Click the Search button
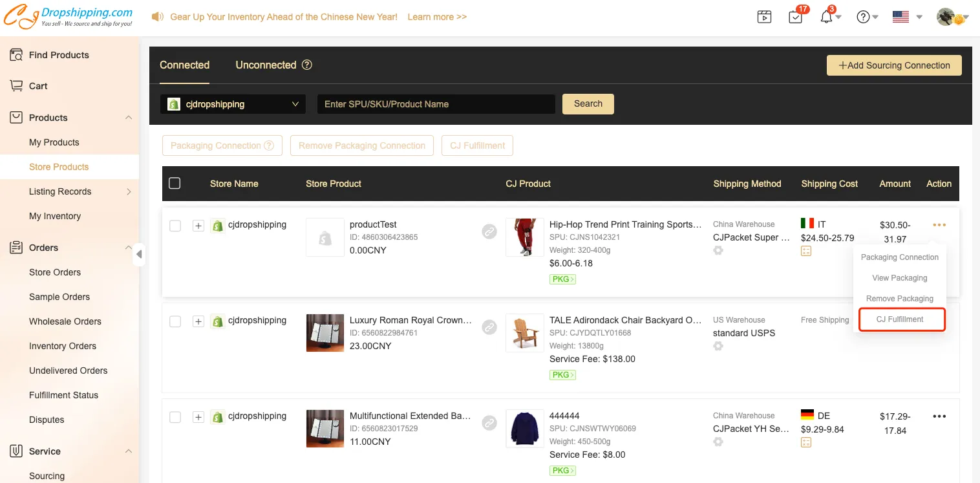980x483 pixels. (588, 103)
